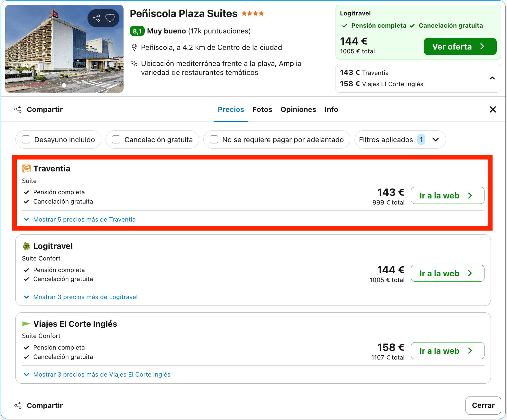
Task: Switch to the Info tab
Action: (331, 109)
